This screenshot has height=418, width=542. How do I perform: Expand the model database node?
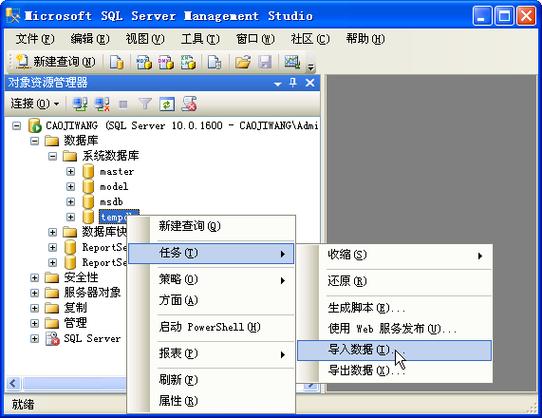coord(71,187)
